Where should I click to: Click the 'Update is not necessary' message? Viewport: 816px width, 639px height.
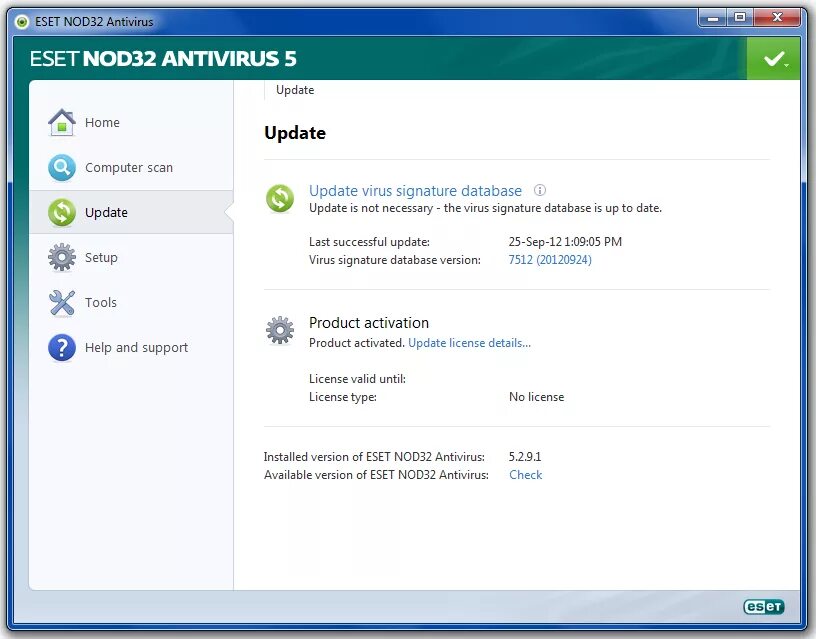pos(486,208)
